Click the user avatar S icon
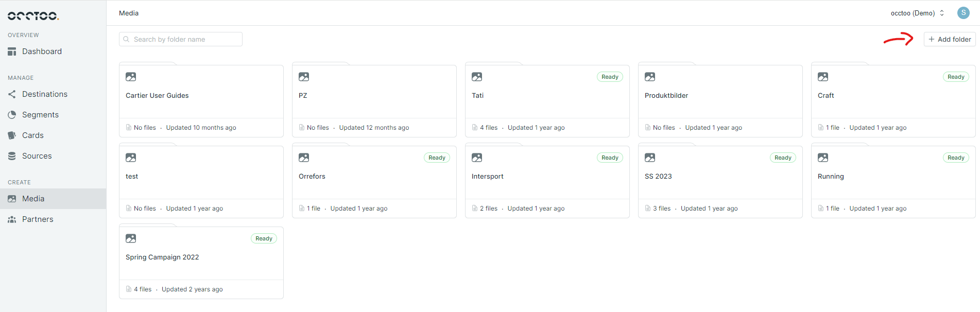The width and height of the screenshot is (980, 312). (x=963, y=13)
